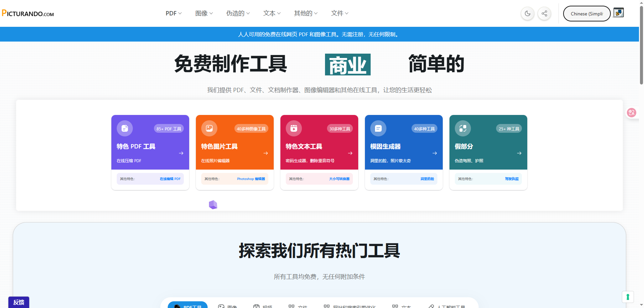This screenshot has height=308, width=644.
Task: Click the camera icon on 特色图片工具 card
Action: 209,128
